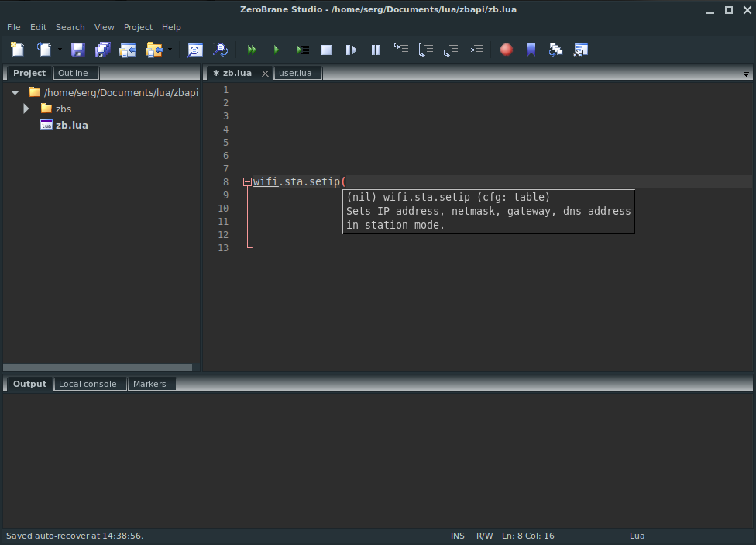Switch to the Project panel tab
This screenshot has width=756, height=545.
coord(29,73)
